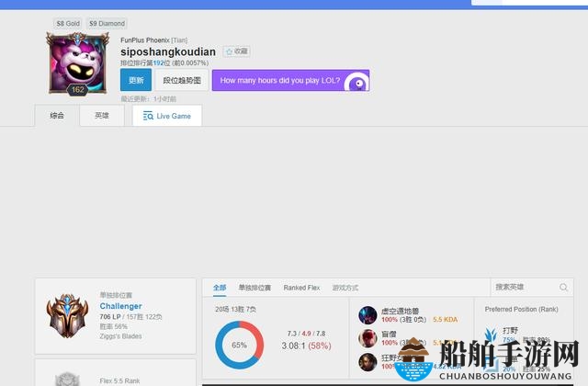Viewport: 588px width, 386px height.
Task: Switch to the 综合 overview tab
Action: pos(57,116)
